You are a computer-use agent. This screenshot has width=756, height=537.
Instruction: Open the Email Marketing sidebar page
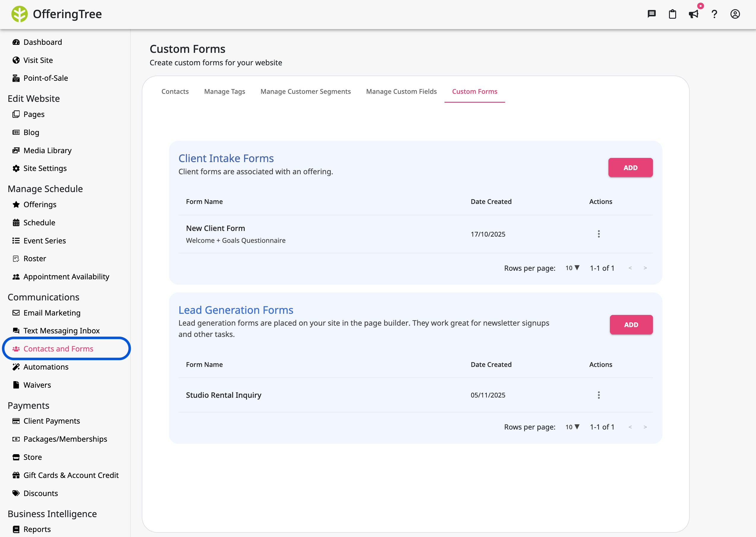coord(52,313)
